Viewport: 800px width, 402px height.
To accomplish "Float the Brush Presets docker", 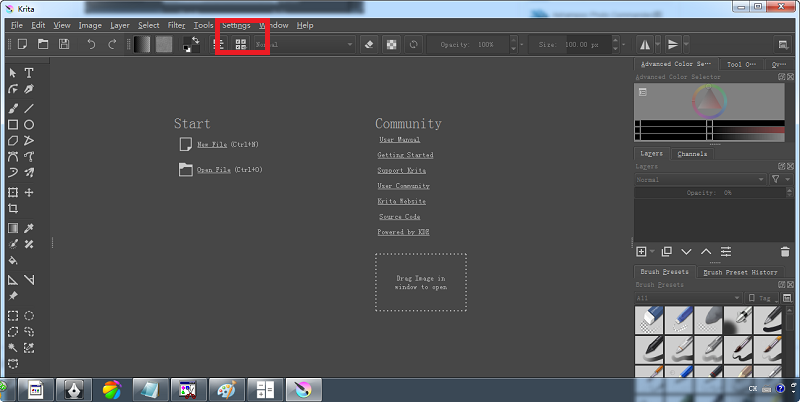I will [x=781, y=285].
